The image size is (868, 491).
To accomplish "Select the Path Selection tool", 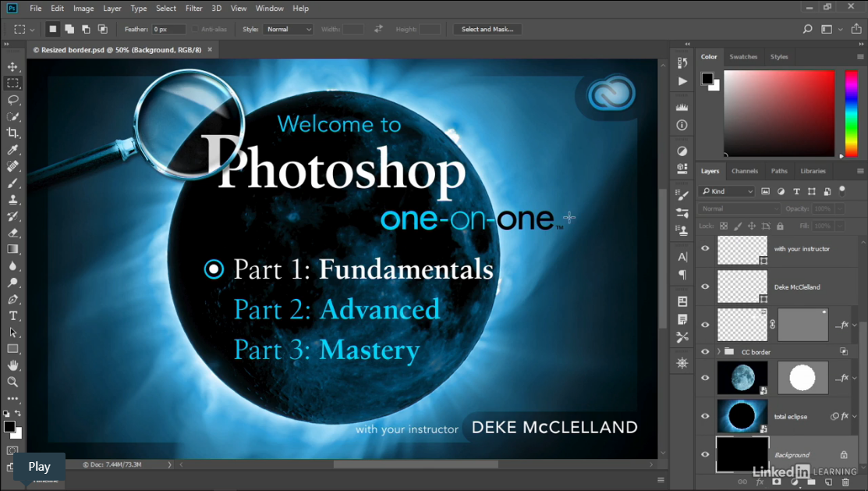I will 12,333.
